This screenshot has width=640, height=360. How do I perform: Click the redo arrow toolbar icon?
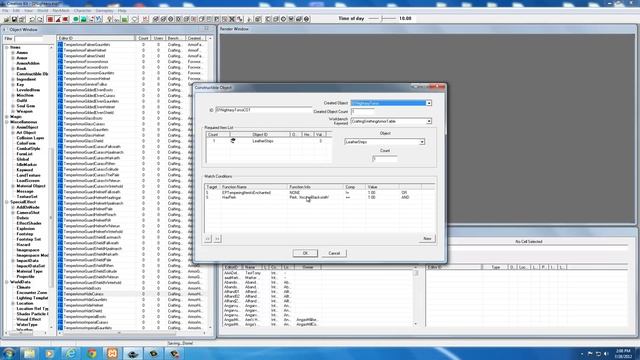click(40, 19)
